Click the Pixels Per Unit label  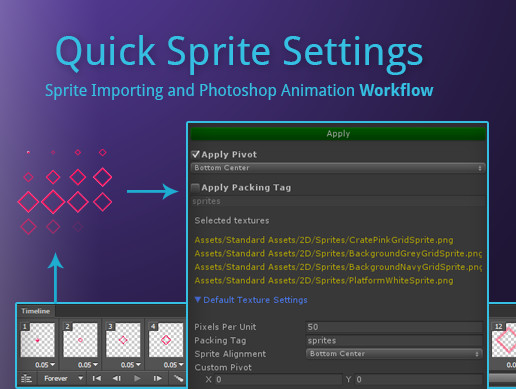click(x=225, y=327)
